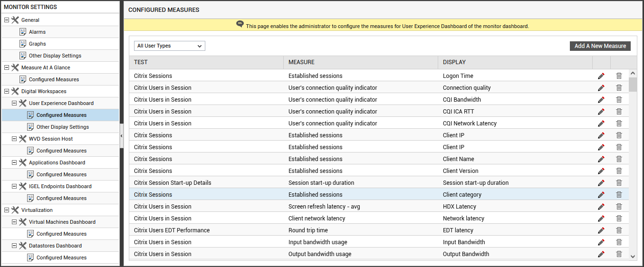Open Configured Measures under Measure At A Glance
This screenshot has height=267, width=644.
[x=54, y=79]
